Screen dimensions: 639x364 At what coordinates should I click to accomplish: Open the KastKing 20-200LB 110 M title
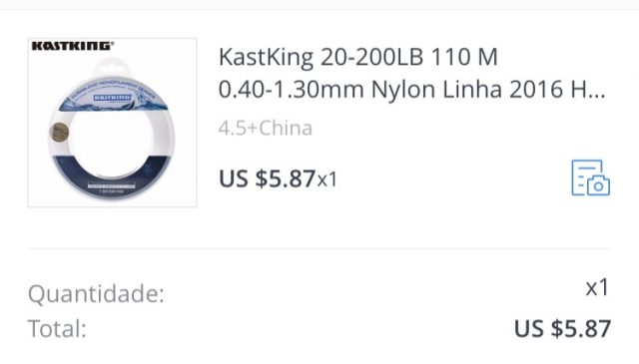(357, 57)
